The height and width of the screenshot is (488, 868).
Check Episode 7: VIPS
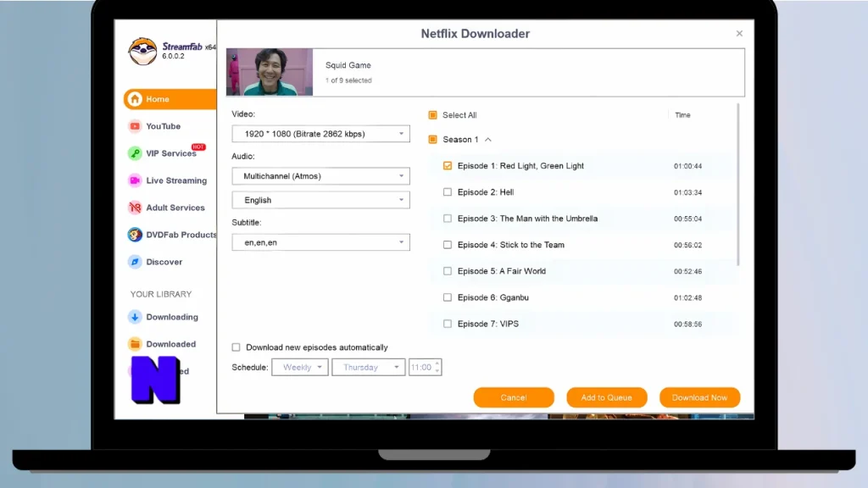(x=448, y=324)
